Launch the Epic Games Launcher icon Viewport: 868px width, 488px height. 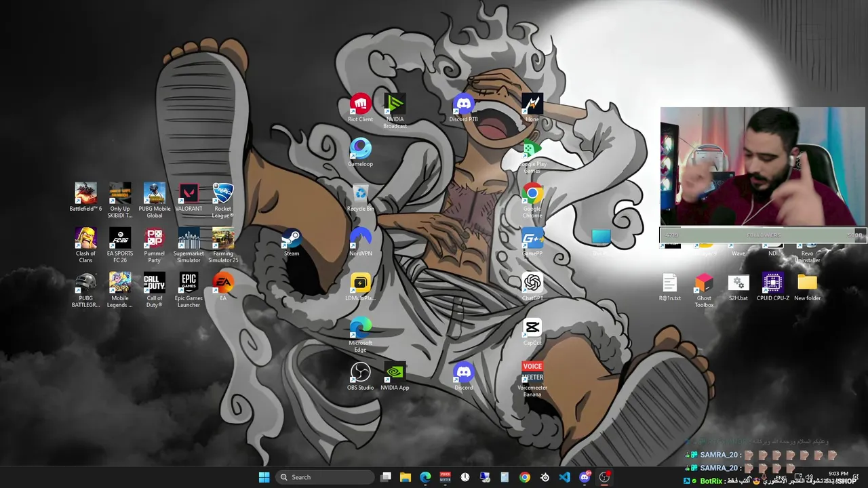pos(189,289)
